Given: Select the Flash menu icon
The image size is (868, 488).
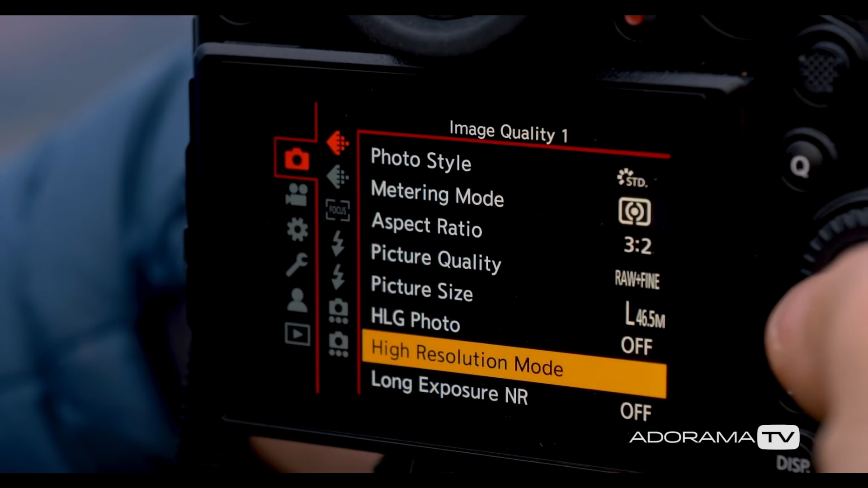Looking at the screenshot, I should (337, 243).
